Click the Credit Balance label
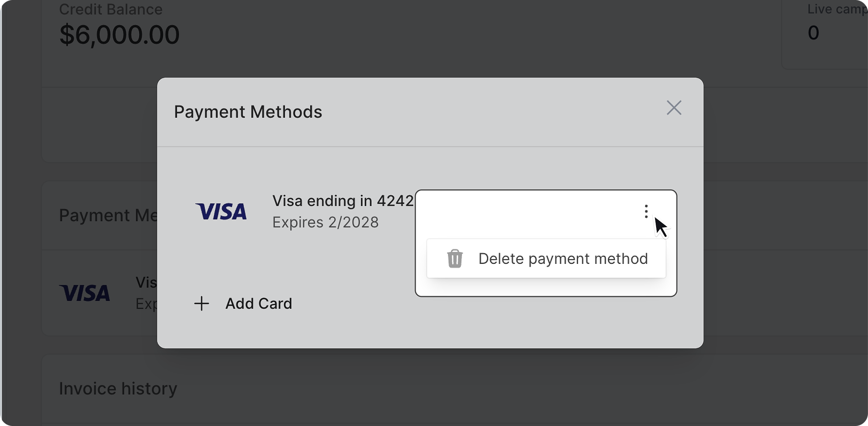Screen dimensions: 868x426 pos(111,9)
